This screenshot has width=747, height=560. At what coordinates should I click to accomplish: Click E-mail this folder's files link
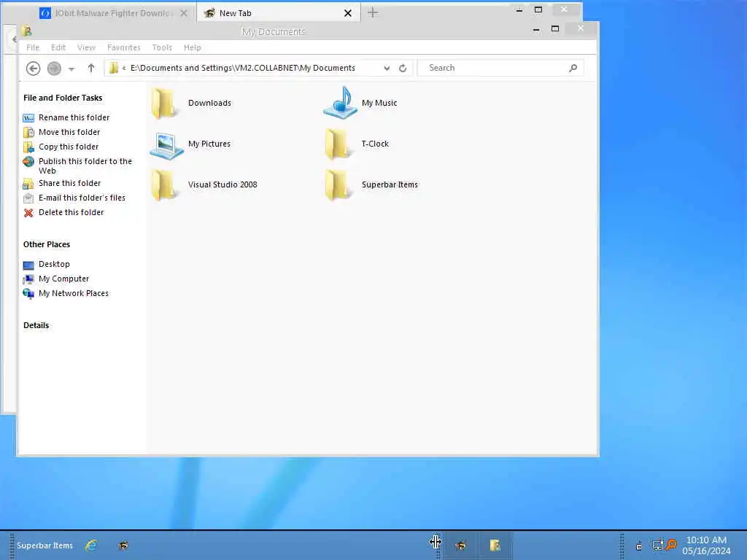82,198
